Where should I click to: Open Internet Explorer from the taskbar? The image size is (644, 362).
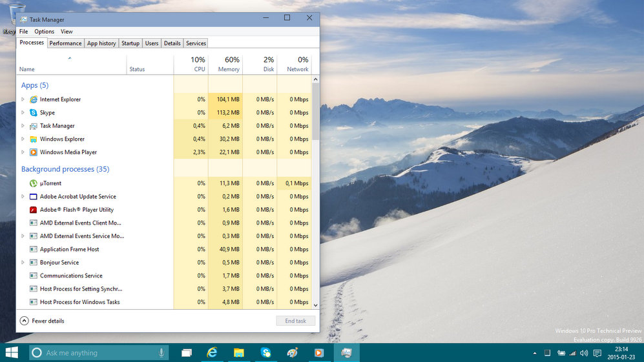[212, 353]
